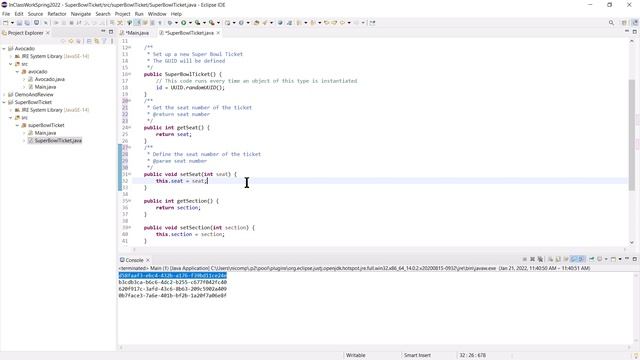This screenshot has height=360, width=640.
Task: Click the Pin Console icon
Action: click(591, 259)
